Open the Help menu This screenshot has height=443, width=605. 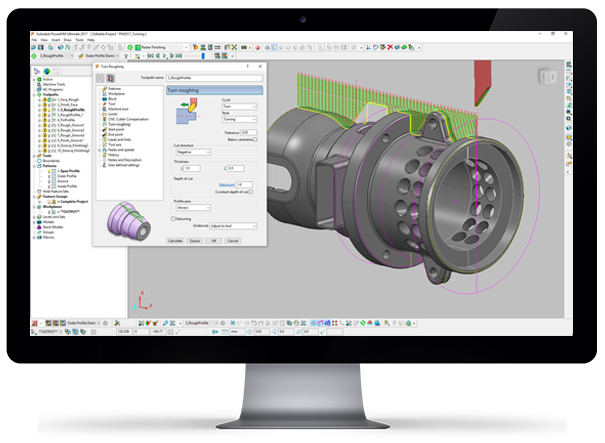tap(91, 40)
